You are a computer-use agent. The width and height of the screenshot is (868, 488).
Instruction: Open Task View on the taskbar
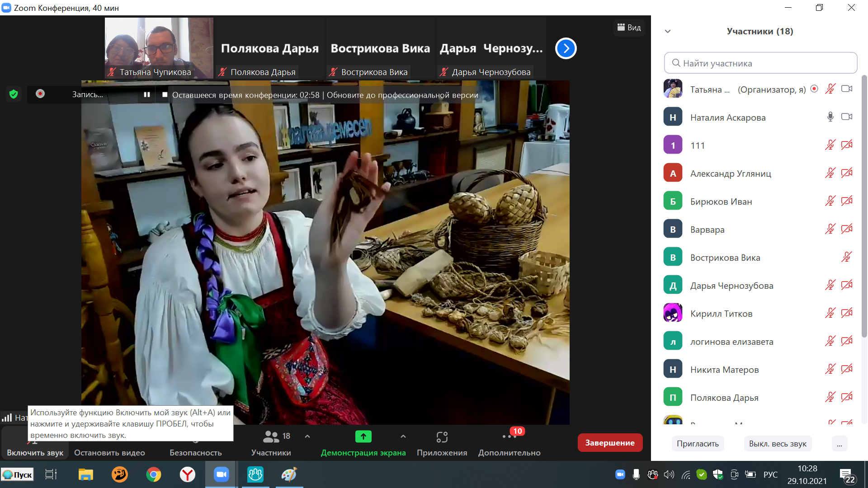click(x=51, y=474)
